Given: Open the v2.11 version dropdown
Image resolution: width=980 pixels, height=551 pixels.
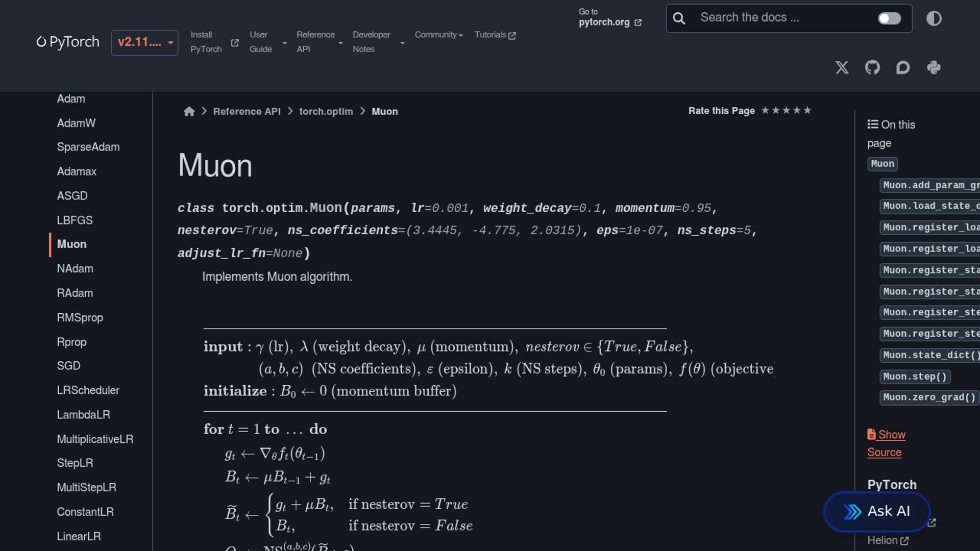Looking at the screenshot, I should [x=144, y=42].
